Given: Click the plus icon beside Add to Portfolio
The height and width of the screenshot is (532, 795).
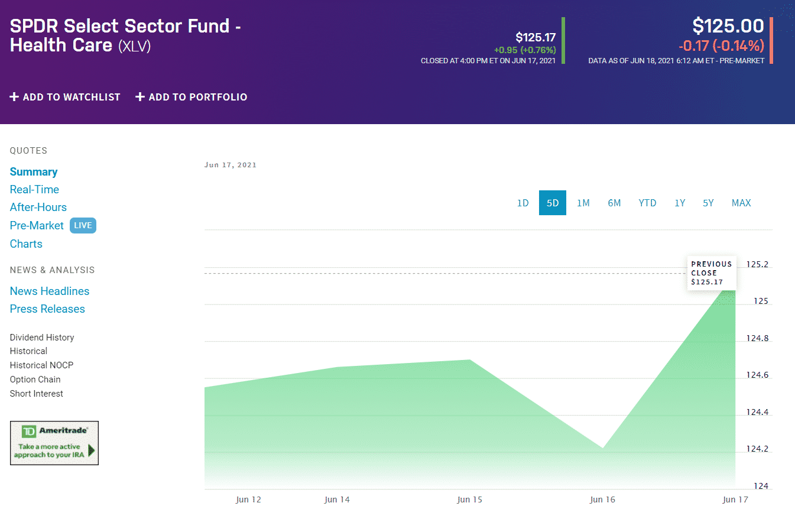Looking at the screenshot, I should (140, 96).
